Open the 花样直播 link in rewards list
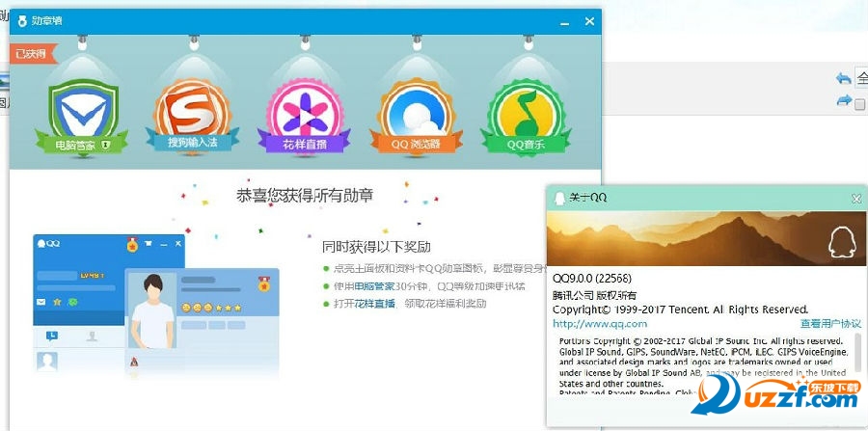The height and width of the screenshot is (431, 868). pos(374,304)
